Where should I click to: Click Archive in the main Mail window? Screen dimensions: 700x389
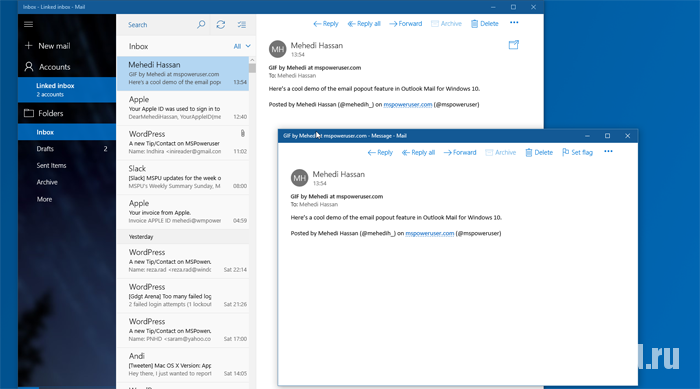tap(446, 24)
